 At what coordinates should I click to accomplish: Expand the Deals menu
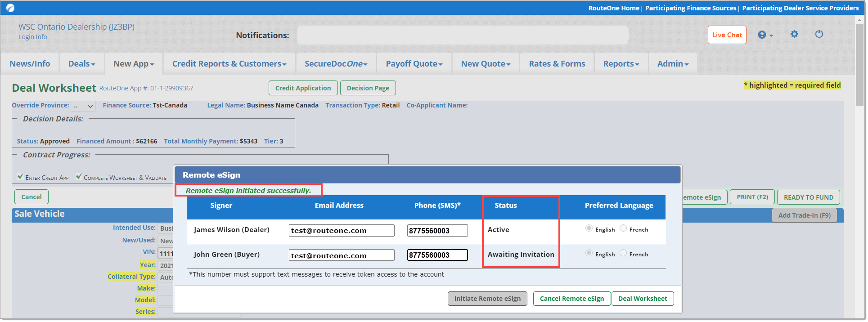click(81, 64)
